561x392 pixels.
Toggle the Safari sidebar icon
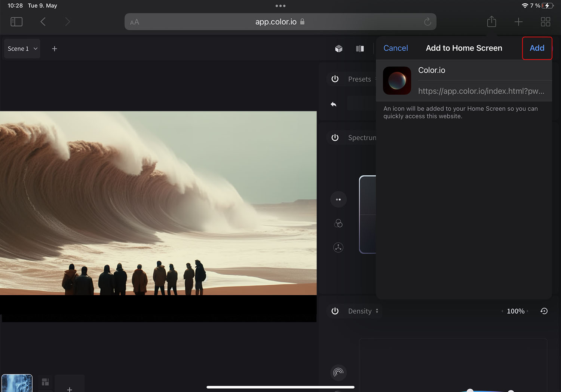(x=16, y=21)
